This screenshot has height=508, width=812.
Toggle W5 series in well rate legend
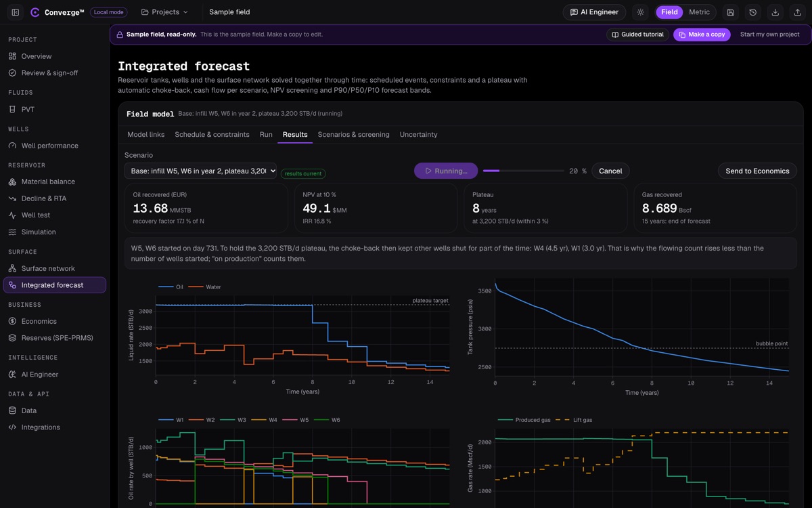296,420
